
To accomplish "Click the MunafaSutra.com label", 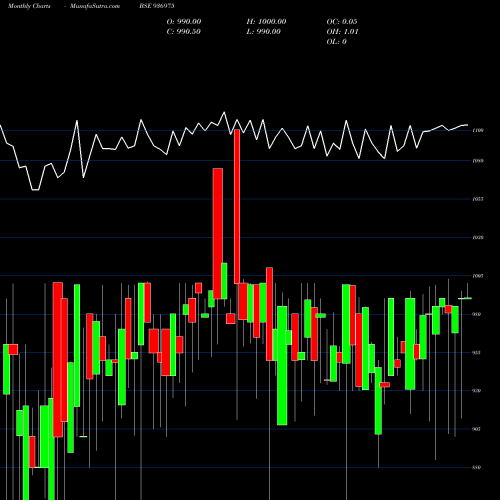I will tap(95, 6).
